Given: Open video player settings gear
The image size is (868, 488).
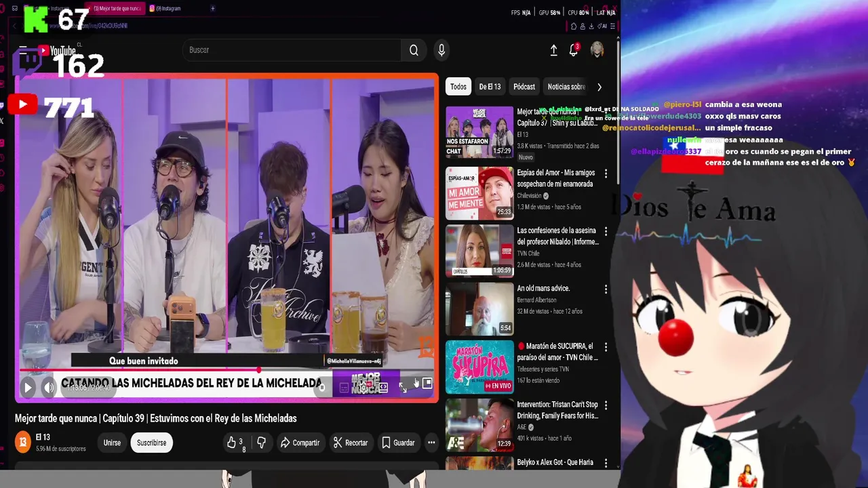Looking at the screenshot, I should [363, 388].
